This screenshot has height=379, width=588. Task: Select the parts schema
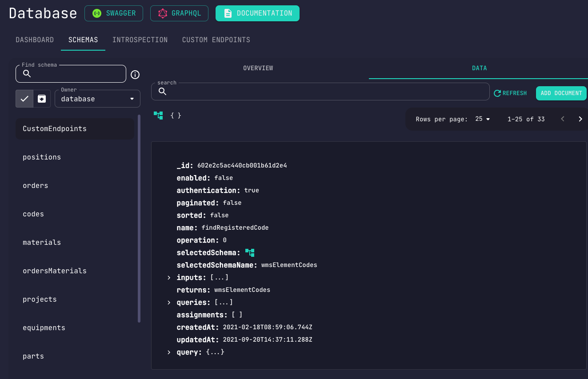click(75, 356)
